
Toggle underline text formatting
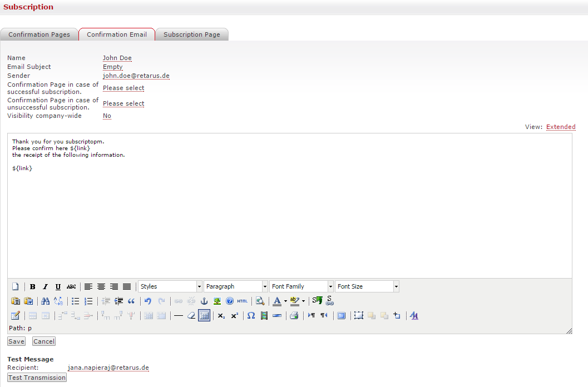tap(58, 287)
